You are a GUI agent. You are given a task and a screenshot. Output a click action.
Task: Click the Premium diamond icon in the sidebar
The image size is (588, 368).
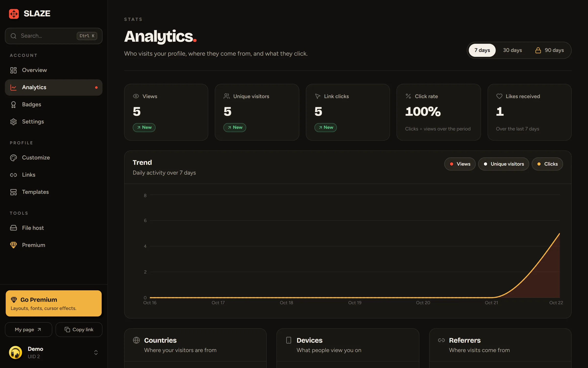(x=13, y=245)
